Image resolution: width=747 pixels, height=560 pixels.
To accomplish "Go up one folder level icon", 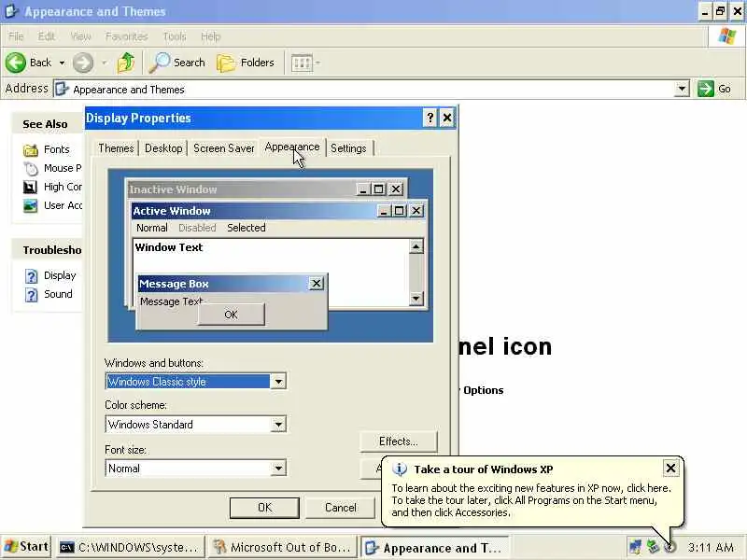I will pyautogui.click(x=126, y=63).
